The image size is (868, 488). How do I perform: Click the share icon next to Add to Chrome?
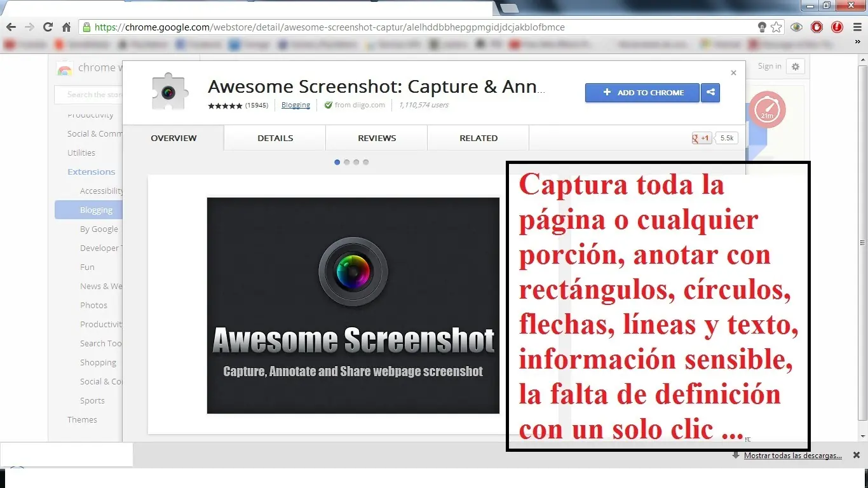[x=710, y=93]
